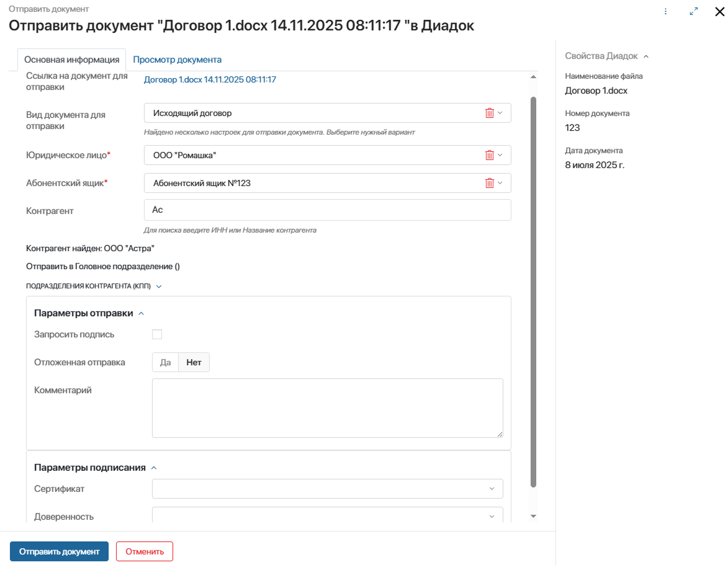
Task: Expand the dialog to full screen
Action: click(694, 12)
